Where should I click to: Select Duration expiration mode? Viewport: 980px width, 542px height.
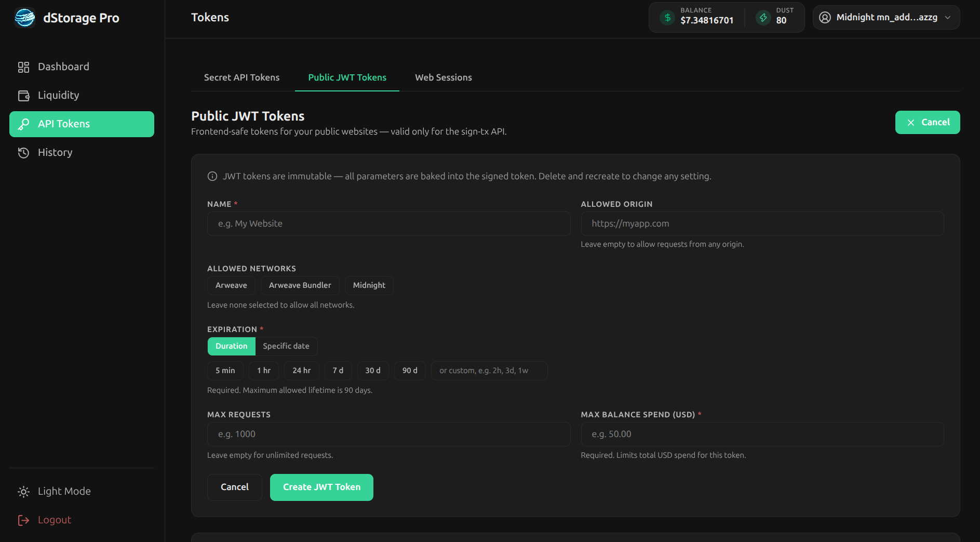pos(232,346)
